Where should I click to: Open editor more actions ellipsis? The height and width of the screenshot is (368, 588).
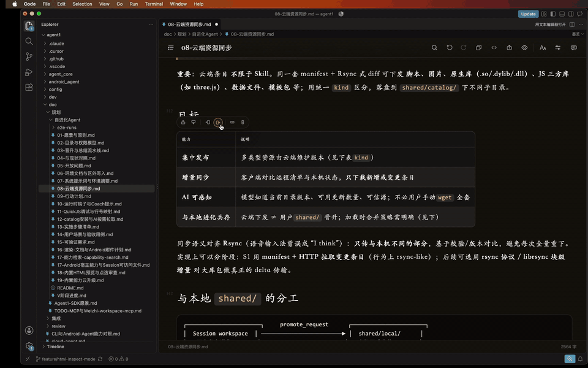coord(581,25)
